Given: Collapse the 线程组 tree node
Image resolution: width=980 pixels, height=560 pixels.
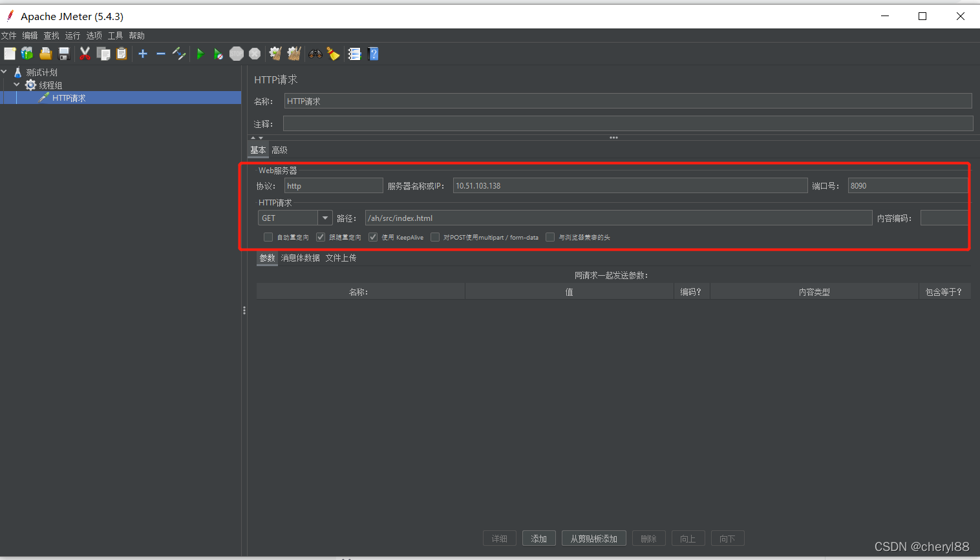Looking at the screenshot, I should 17,85.
